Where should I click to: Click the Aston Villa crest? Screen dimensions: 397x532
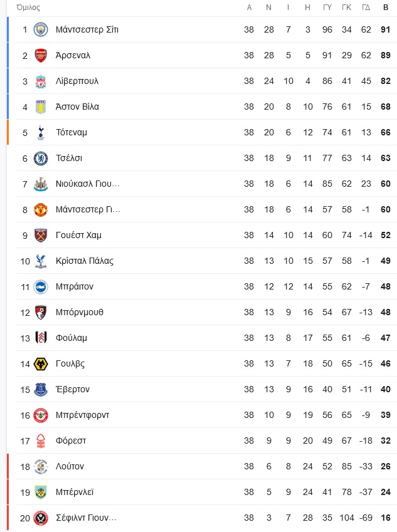pyautogui.click(x=41, y=107)
